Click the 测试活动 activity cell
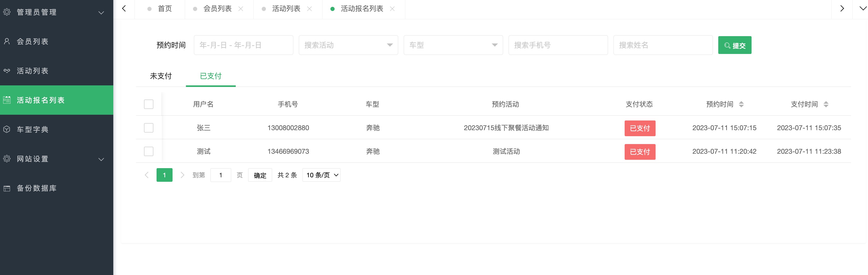 [506, 151]
